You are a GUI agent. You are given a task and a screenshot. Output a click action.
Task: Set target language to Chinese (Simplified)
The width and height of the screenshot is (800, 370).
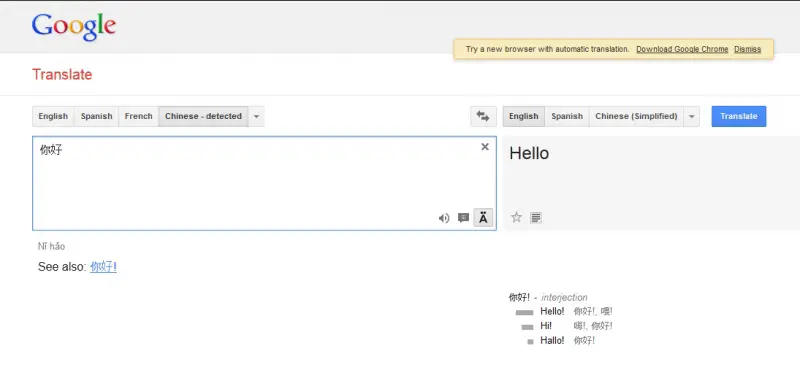636,116
